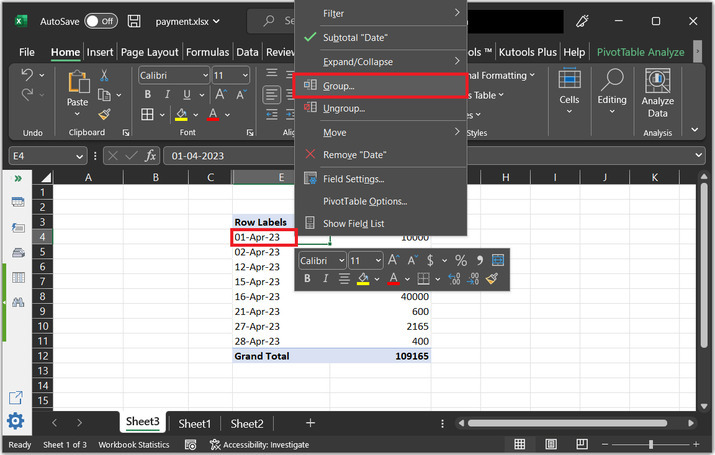Image resolution: width=715 pixels, height=455 pixels.
Task: Switch to the Sheet1 tab
Action: point(194,424)
